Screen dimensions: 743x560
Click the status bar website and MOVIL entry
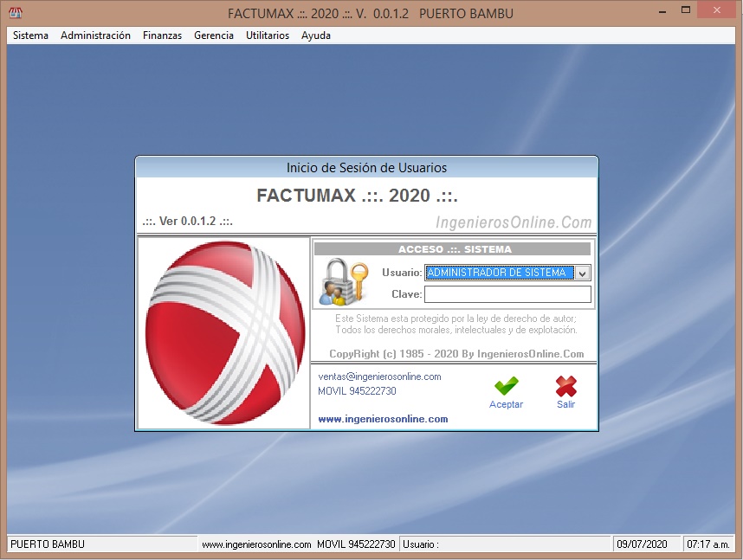[x=299, y=544]
